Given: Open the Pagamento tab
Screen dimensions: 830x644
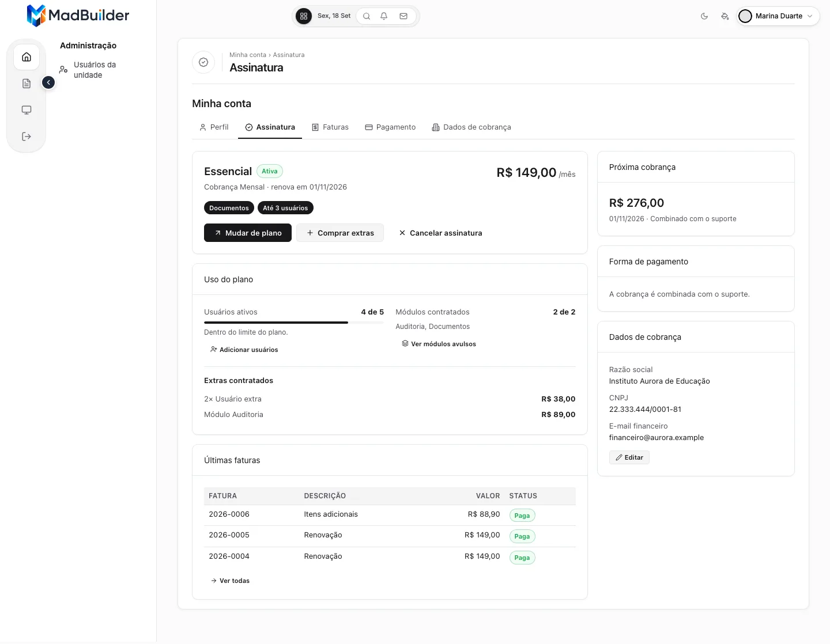Looking at the screenshot, I should click(x=390, y=127).
